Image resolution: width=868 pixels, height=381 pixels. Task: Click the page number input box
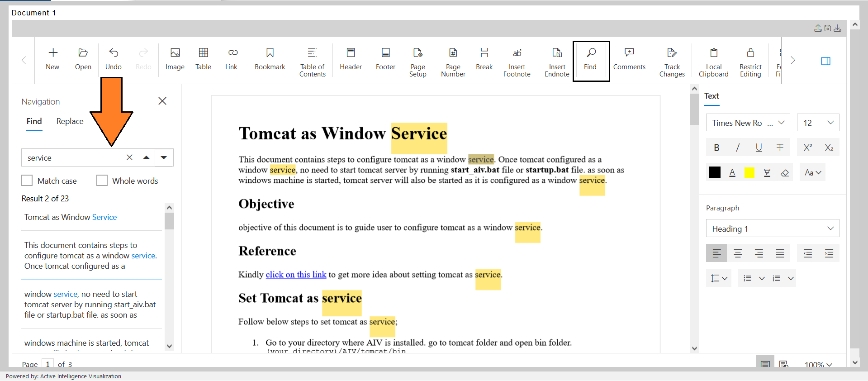47,364
